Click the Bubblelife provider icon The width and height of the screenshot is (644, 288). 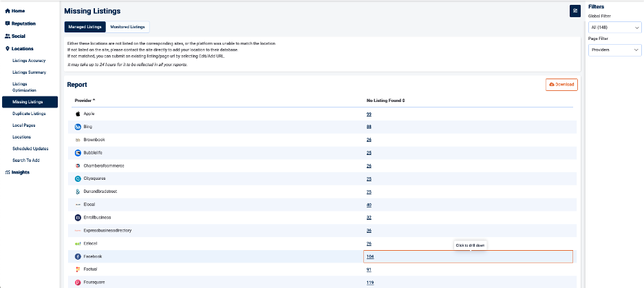[78, 153]
